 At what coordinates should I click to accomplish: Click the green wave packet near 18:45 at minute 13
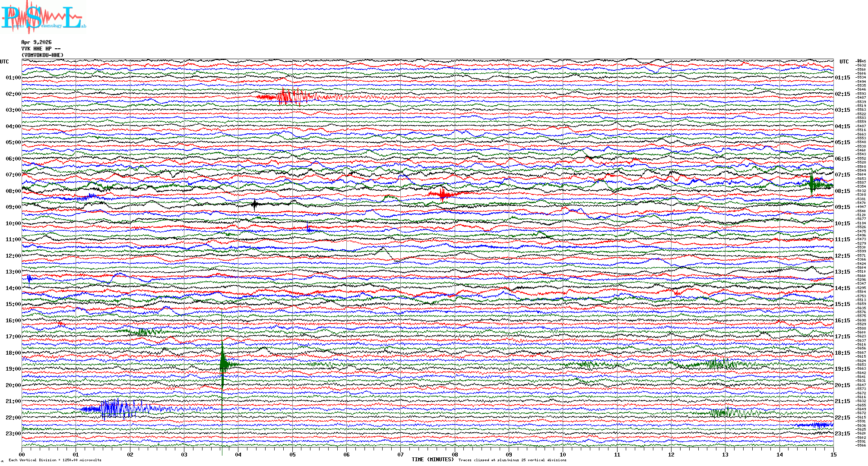point(719,365)
